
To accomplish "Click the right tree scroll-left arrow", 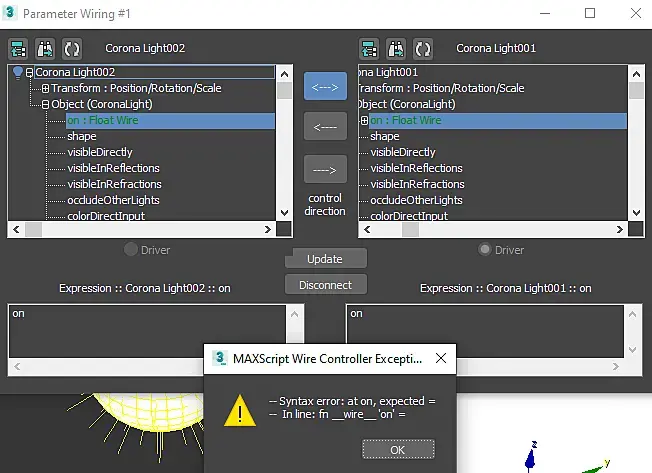I will tap(367, 229).
